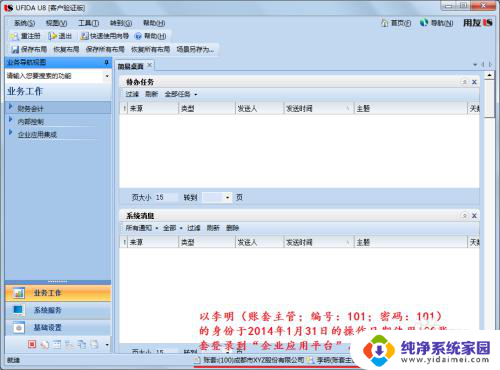The image size is (500, 370).
Task: Open the 工具(T) menu
Action: (x=88, y=23)
